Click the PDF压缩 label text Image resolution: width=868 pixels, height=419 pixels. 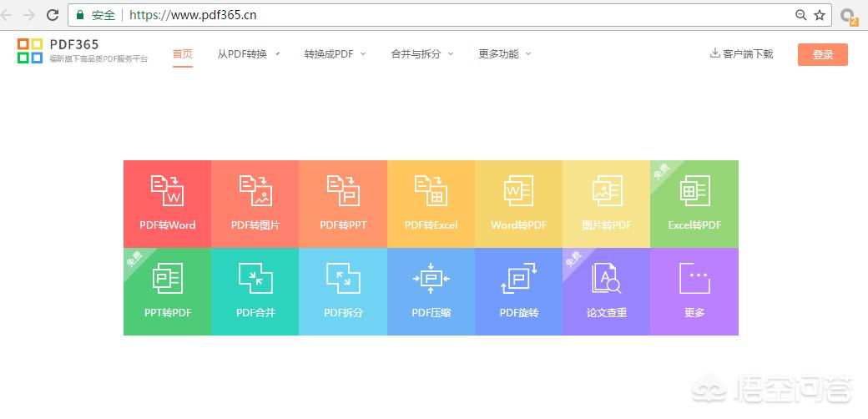click(431, 313)
